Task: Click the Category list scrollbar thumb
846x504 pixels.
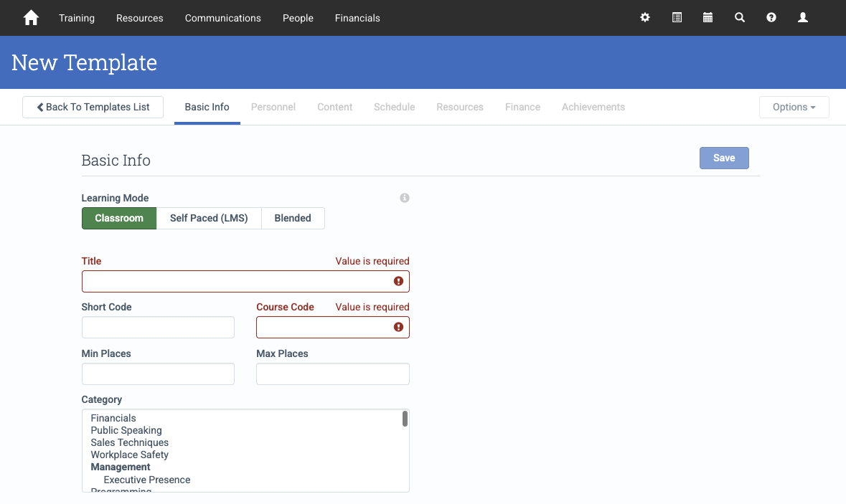Action: (405, 419)
